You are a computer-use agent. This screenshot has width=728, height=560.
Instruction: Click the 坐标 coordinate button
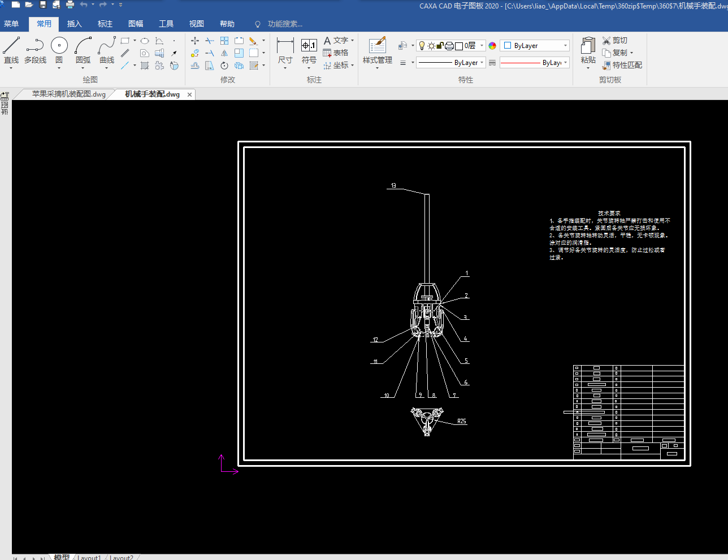tap(336, 66)
